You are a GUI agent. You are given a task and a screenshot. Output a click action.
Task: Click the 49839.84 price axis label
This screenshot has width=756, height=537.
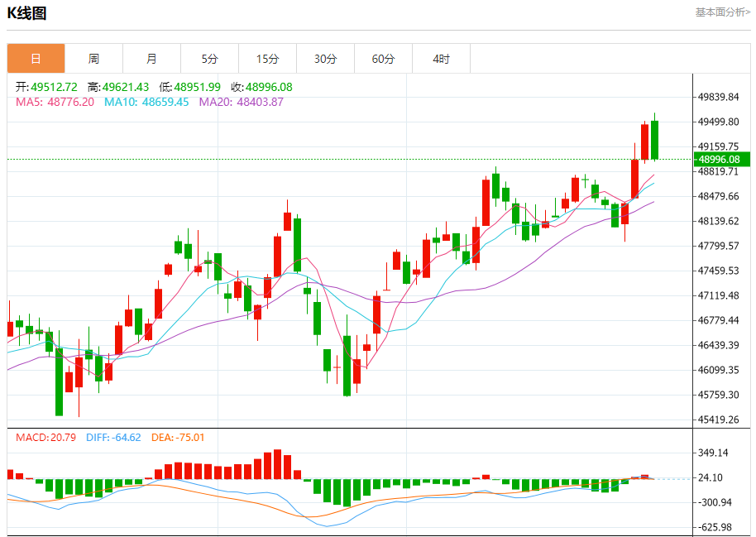coord(719,98)
